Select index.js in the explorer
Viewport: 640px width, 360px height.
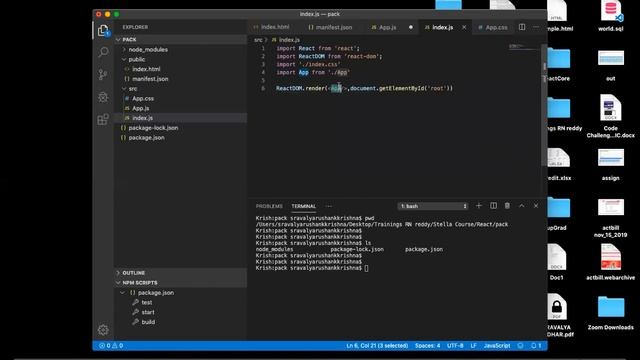tap(142, 118)
